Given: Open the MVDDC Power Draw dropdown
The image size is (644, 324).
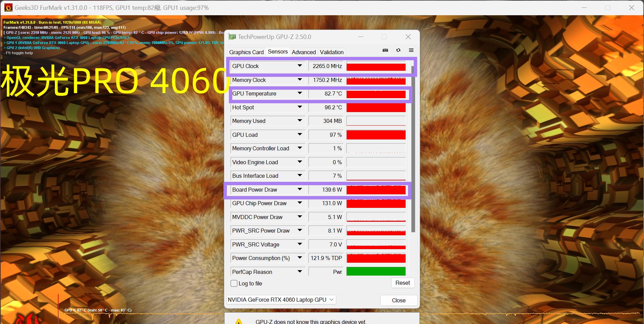Looking at the screenshot, I should (300, 217).
